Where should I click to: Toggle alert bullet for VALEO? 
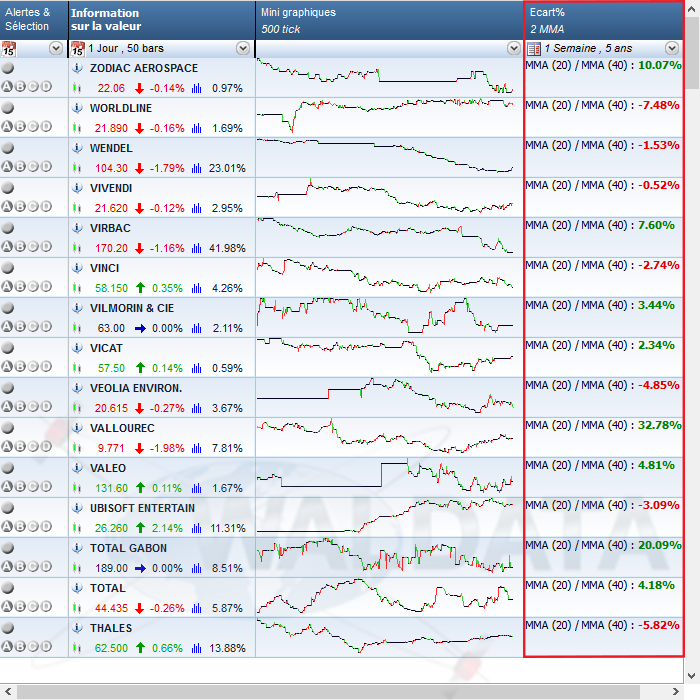[x=8, y=467]
